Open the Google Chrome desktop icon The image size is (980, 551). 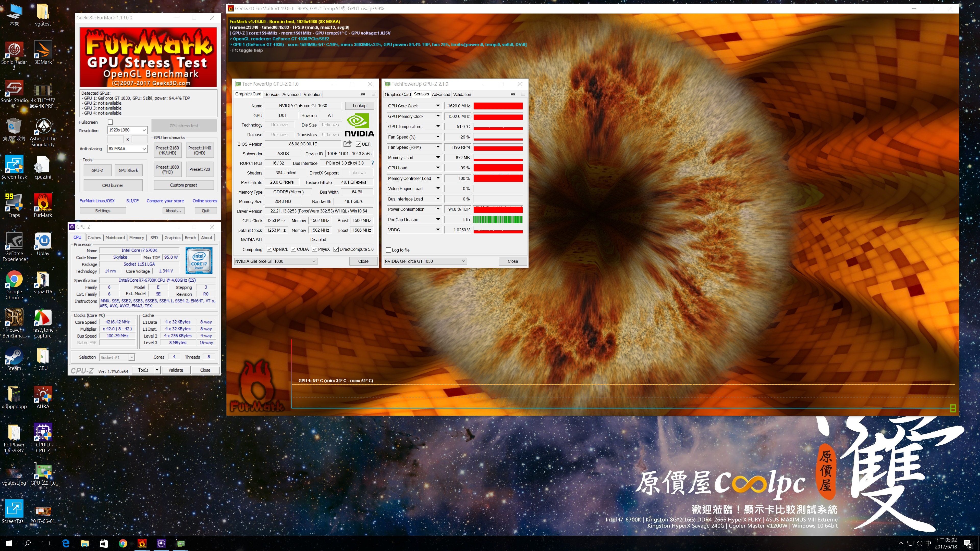tap(14, 285)
